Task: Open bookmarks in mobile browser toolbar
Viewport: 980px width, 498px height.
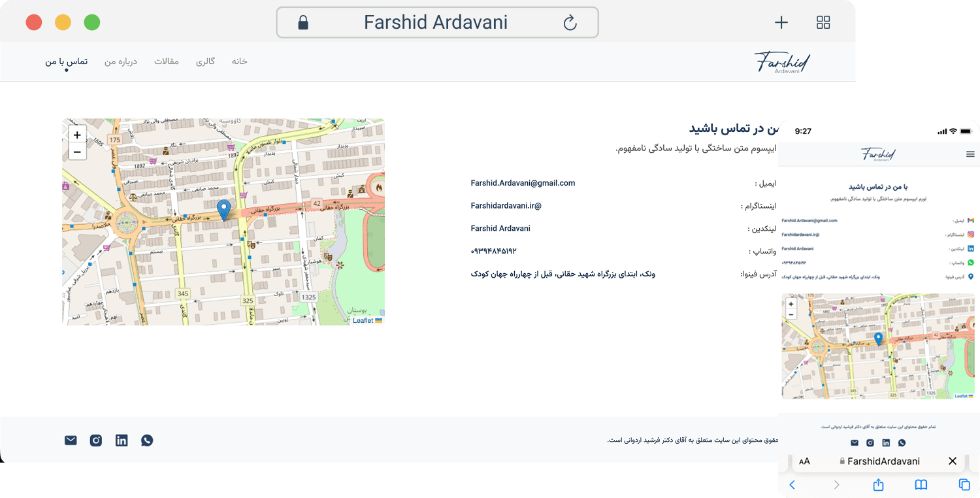Action: 921,485
